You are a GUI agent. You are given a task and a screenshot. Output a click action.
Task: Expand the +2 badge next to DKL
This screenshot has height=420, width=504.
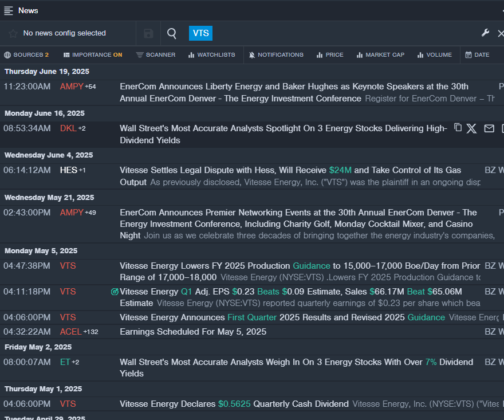pyautogui.click(x=82, y=128)
